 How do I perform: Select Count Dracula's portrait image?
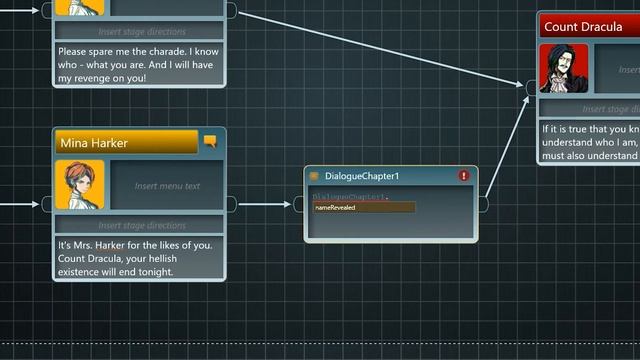pos(564,68)
